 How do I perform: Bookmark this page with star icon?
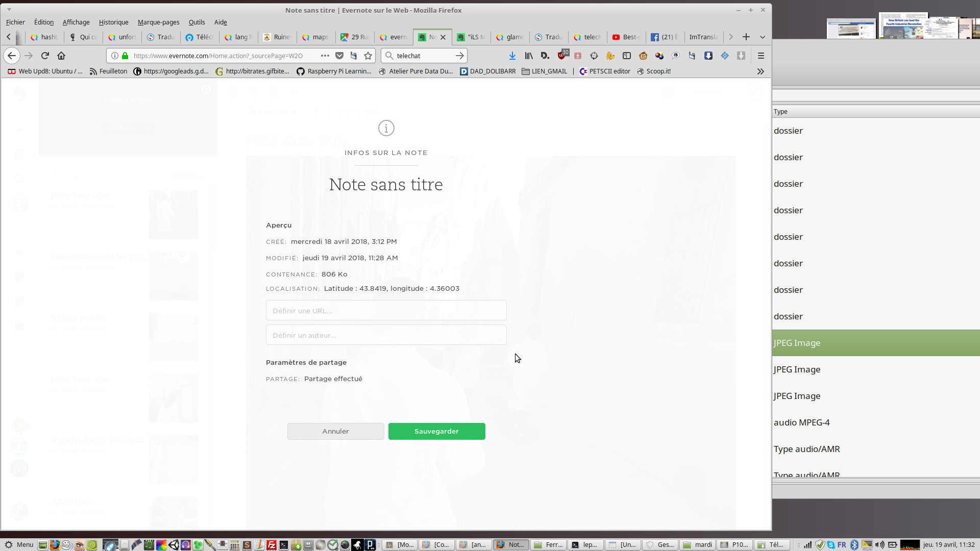(x=368, y=56)
